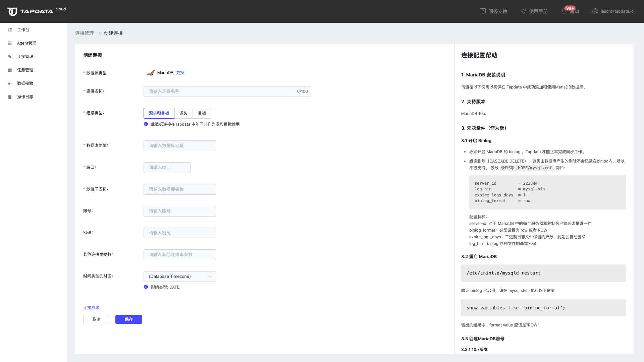Go to 连接管理 in the breadcrumb

coord(85,33)
